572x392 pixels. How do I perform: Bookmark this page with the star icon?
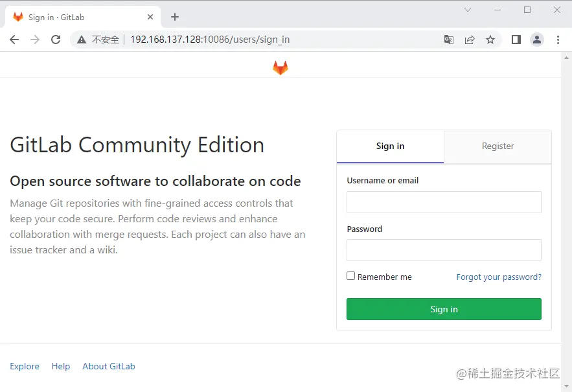click(x=490, y=40)
